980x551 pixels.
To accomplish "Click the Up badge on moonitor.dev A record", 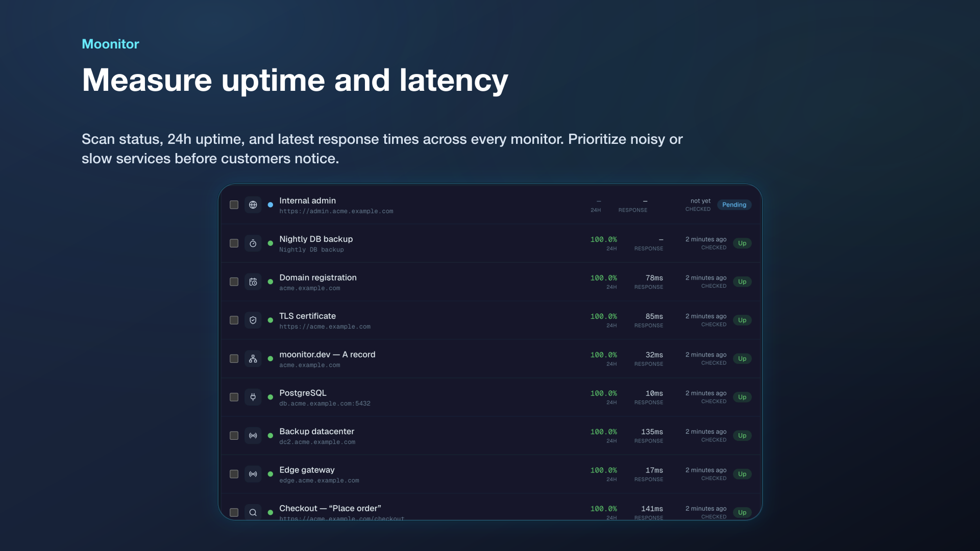I will point(742,359).
